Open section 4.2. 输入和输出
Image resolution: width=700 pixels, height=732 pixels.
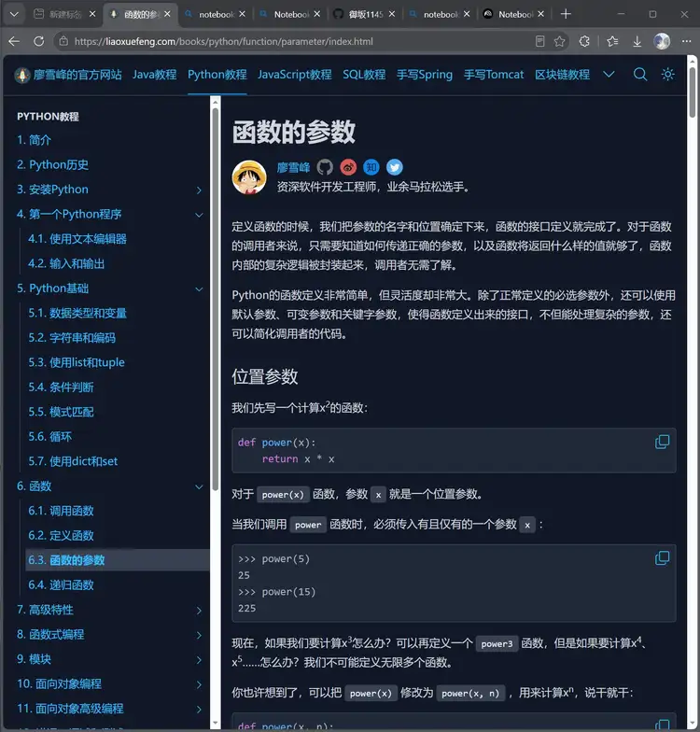[66, 263]
